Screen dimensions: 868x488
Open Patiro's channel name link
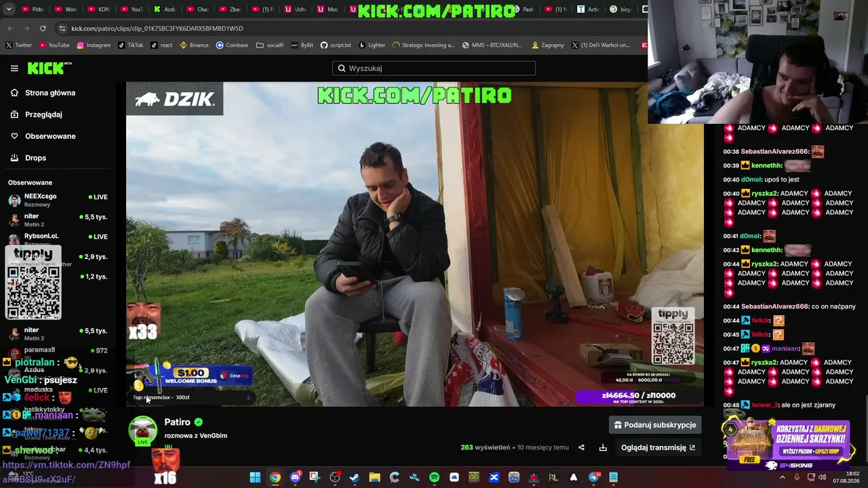point(177,422)
